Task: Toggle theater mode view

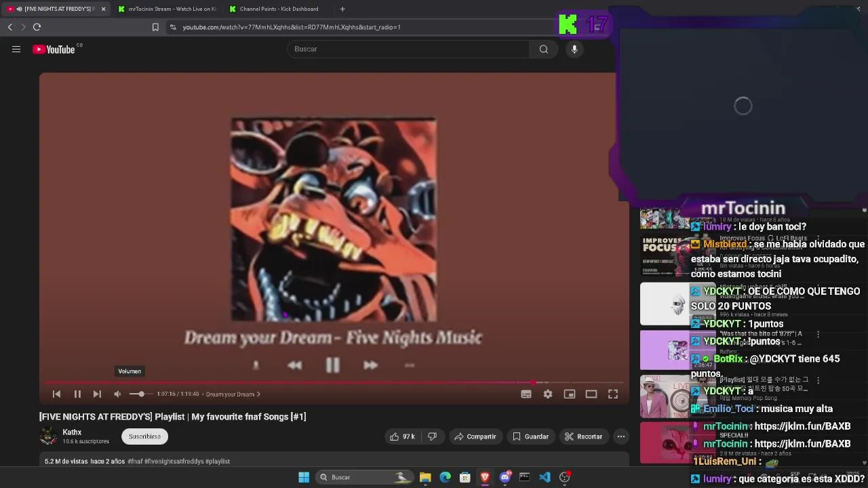Action: click(591, 394)
